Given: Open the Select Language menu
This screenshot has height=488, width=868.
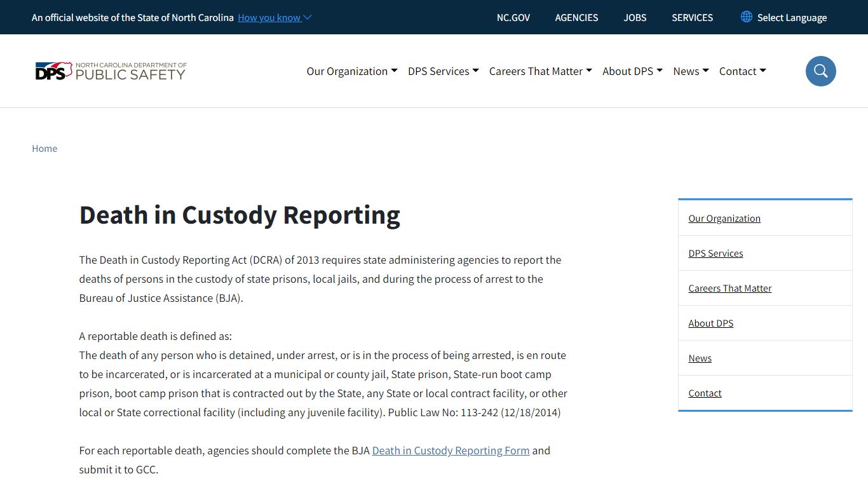Looking at the screenshot, I should (784, 17).
